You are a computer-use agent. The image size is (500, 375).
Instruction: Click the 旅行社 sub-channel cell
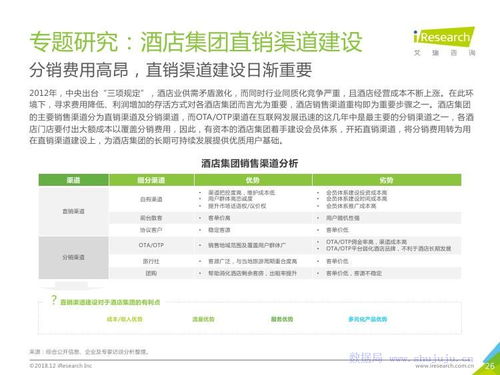(x=151, y=261)
